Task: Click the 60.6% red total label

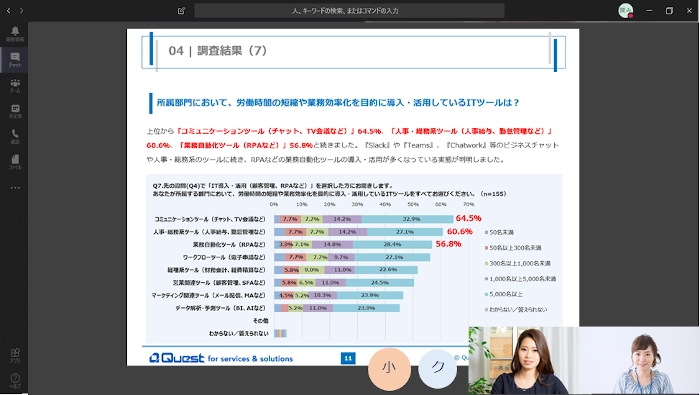Action: 459,231
